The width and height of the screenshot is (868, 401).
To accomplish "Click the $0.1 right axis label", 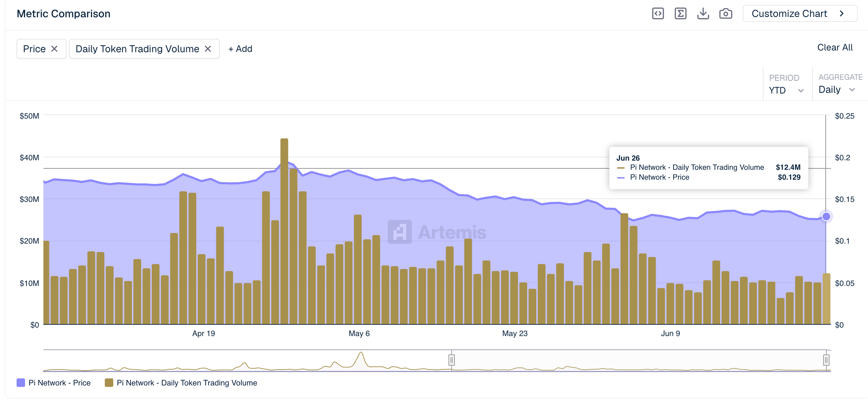I will coord(843,241).
